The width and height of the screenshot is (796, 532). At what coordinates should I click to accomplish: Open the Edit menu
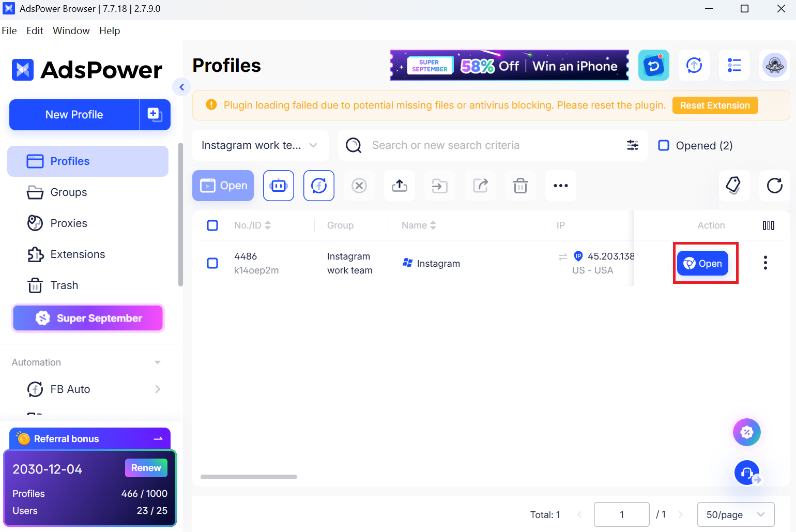[x=35, y=31]
